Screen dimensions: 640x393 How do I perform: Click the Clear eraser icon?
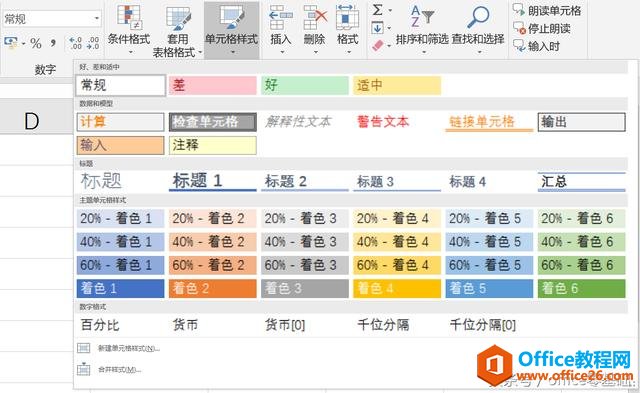tap(378, 45)
